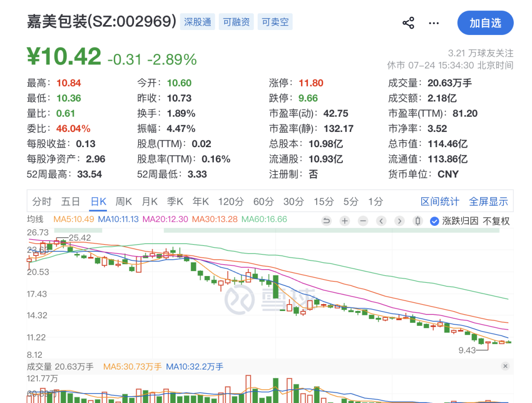Close the volume panel with x icon

505,366
